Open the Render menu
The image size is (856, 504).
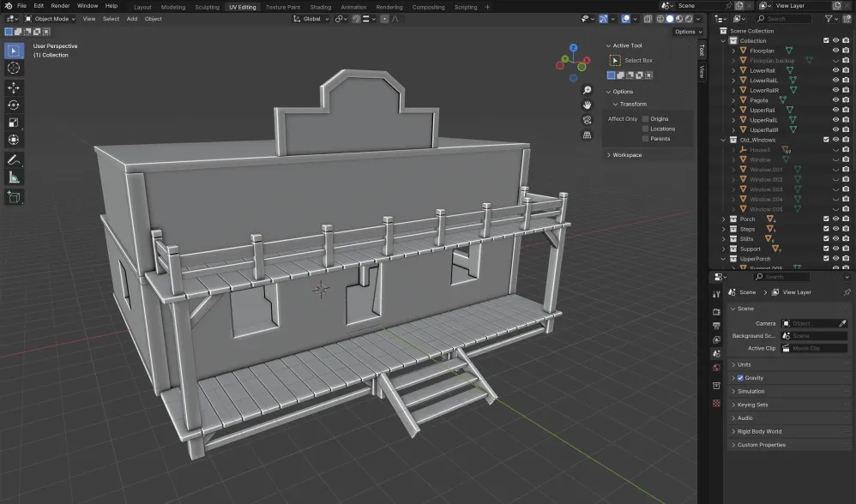(60, 6)
